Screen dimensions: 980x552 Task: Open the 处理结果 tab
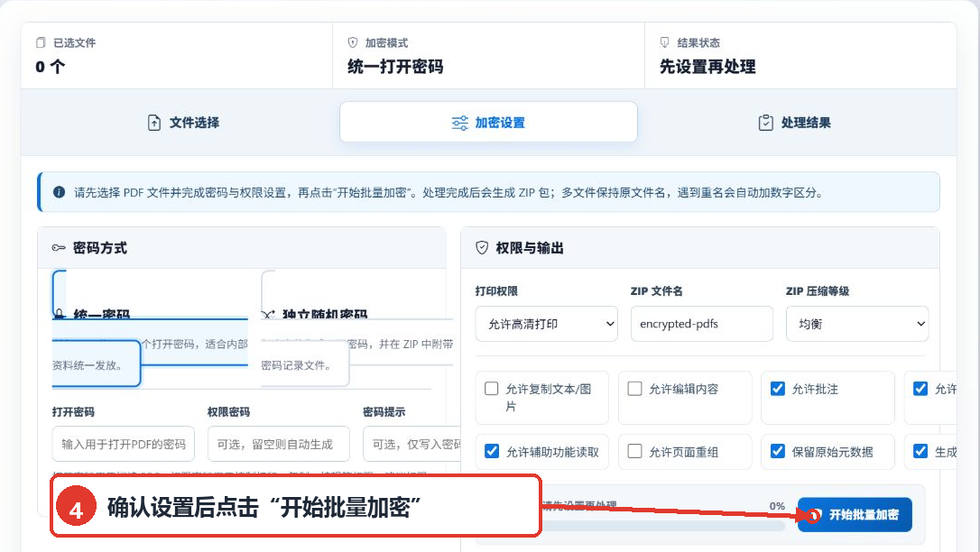coord(794,123)
